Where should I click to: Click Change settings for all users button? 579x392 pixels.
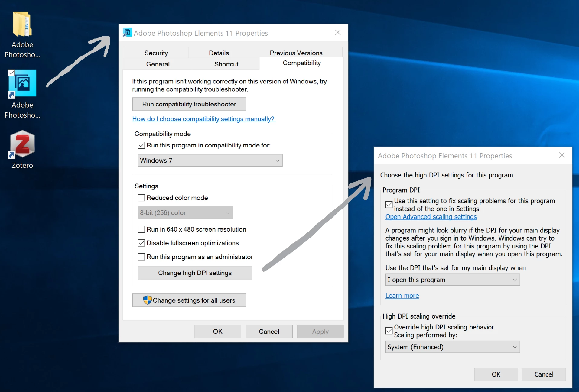point(189,300)
